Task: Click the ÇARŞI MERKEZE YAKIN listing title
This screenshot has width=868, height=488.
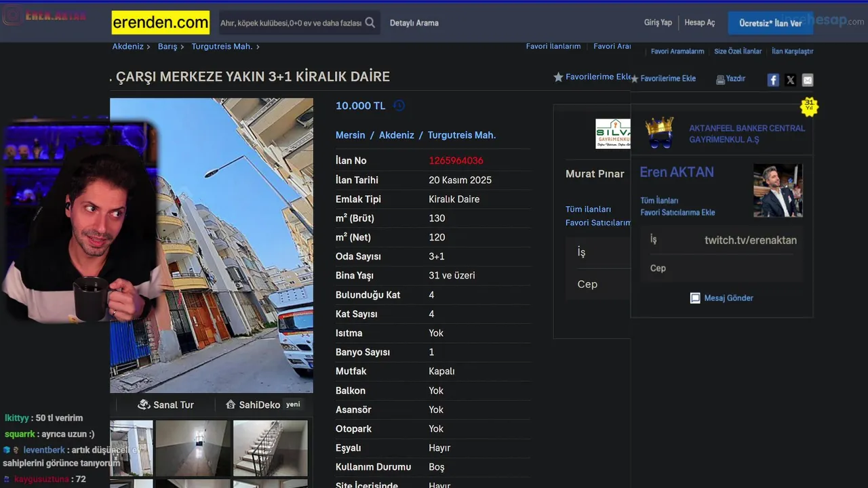Action: point(253,77)
